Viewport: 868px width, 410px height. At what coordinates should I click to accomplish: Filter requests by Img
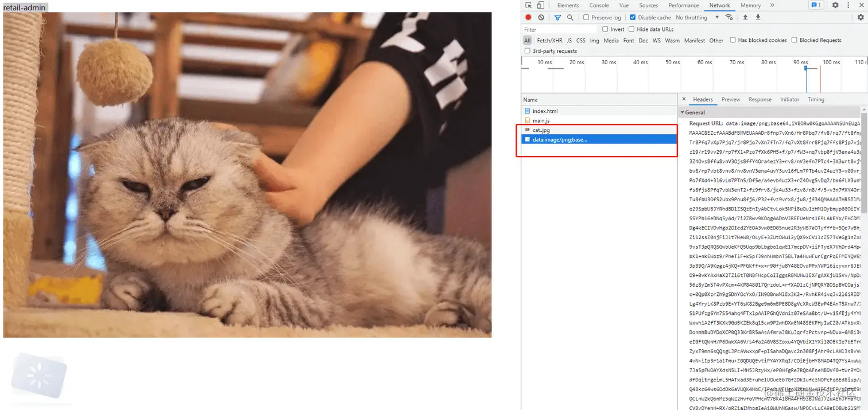[x=595, y=40]
